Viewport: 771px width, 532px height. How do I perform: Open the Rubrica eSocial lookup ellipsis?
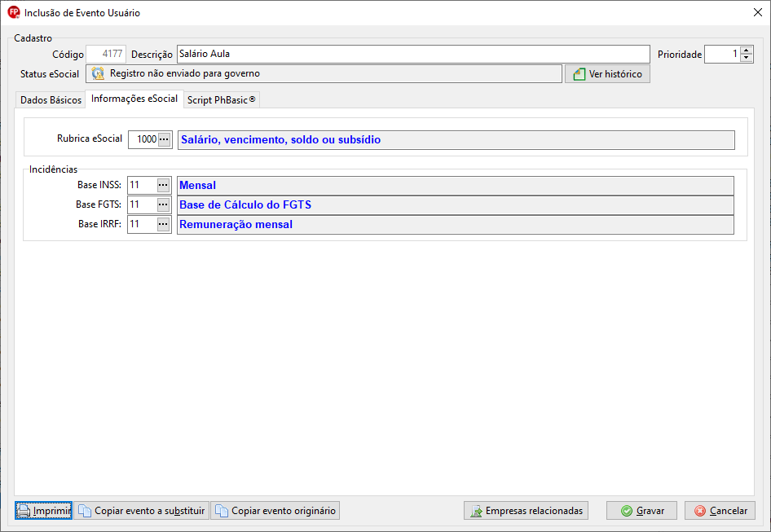[165, 139]
